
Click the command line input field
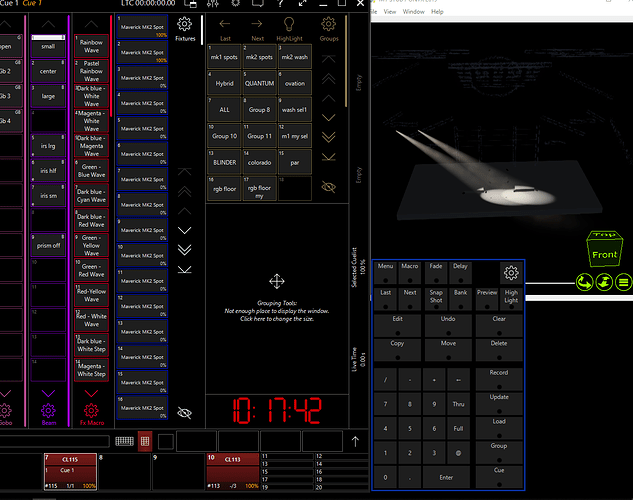(54, 441)
